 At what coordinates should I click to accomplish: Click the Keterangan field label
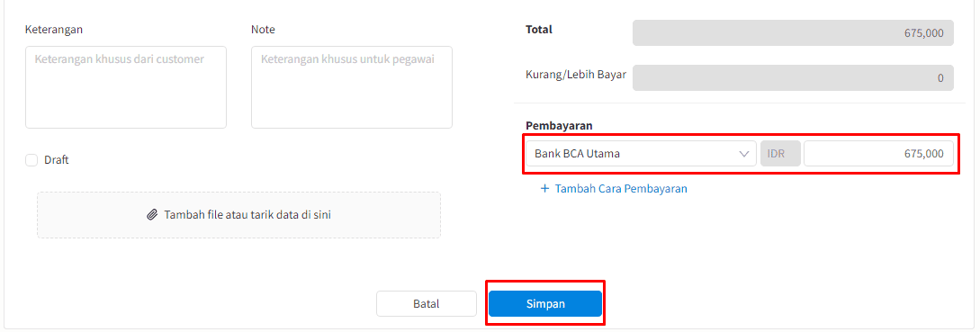[54, 30]
